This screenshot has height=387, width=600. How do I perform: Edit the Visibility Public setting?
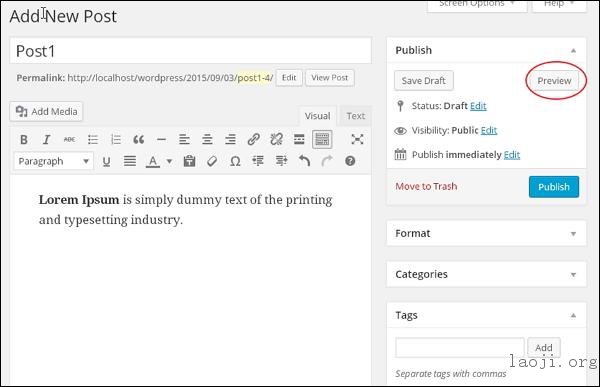click(489, 131)
